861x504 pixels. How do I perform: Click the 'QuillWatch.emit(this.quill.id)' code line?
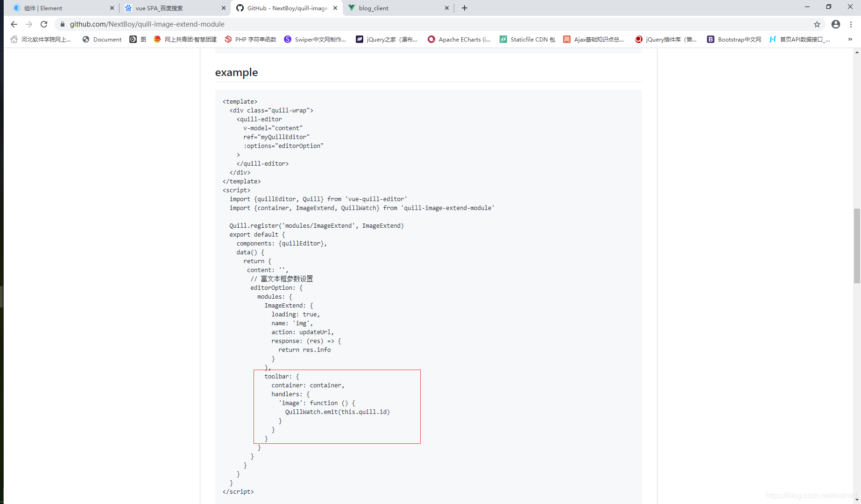click(338, 412)
